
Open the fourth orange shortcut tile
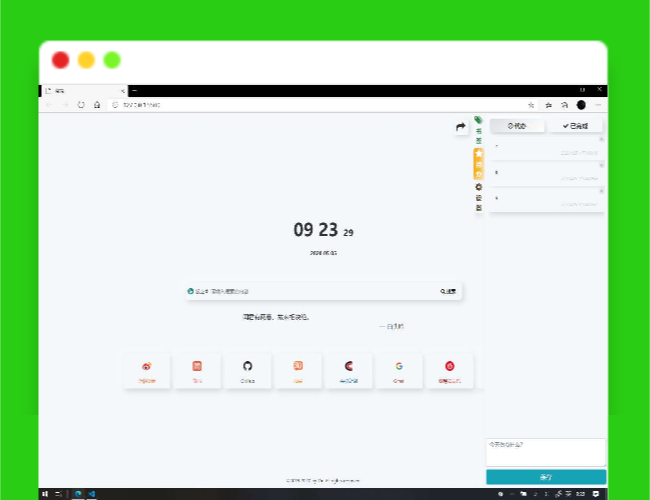[298, 370]
